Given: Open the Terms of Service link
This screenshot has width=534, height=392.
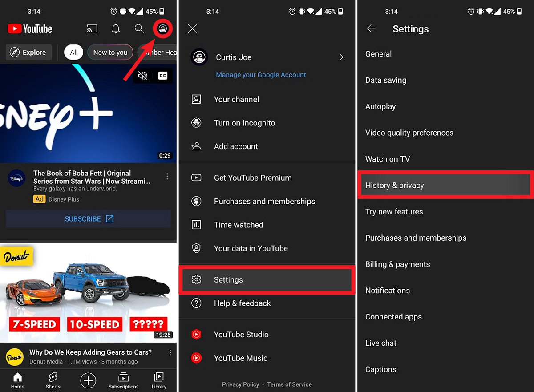Looking at the screenshot, I should pyautogui.click(x=289, y=384).
